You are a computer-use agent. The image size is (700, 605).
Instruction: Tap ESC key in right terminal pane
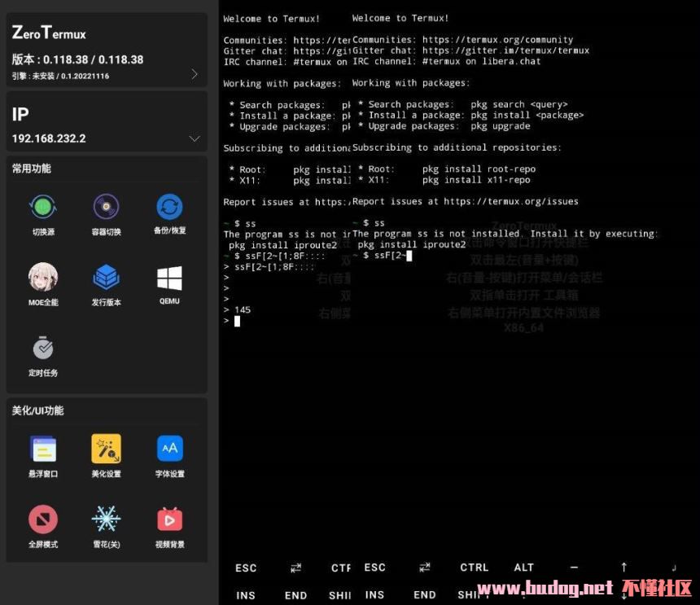(374, 568)
